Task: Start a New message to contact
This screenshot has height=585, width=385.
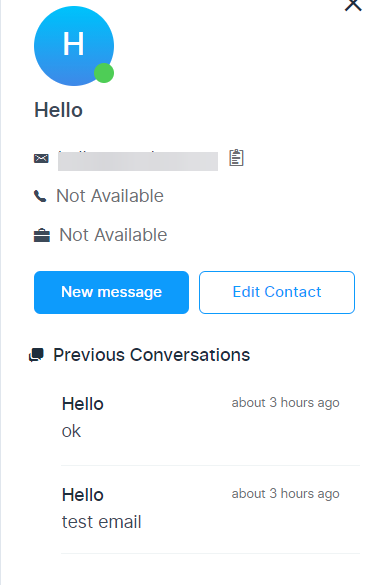Action: click(x=111, y=292)
